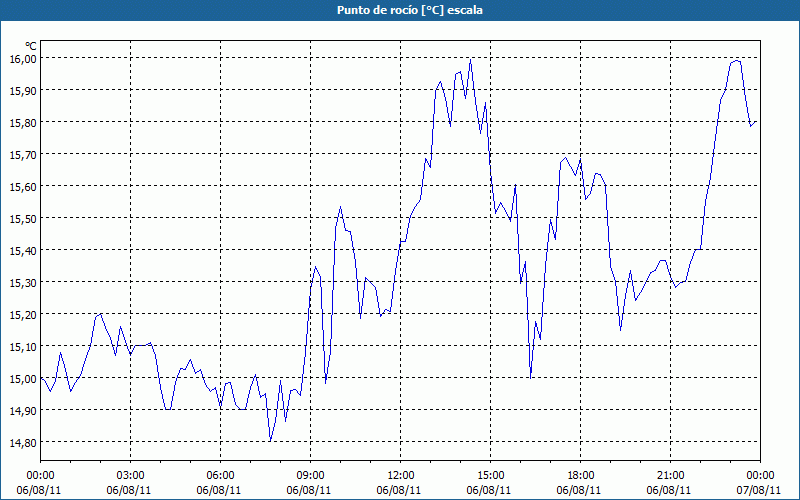This screenshot has width=800, height=500.
Task: Click the 14,80 y-axis value
Action: coord(23,442)
